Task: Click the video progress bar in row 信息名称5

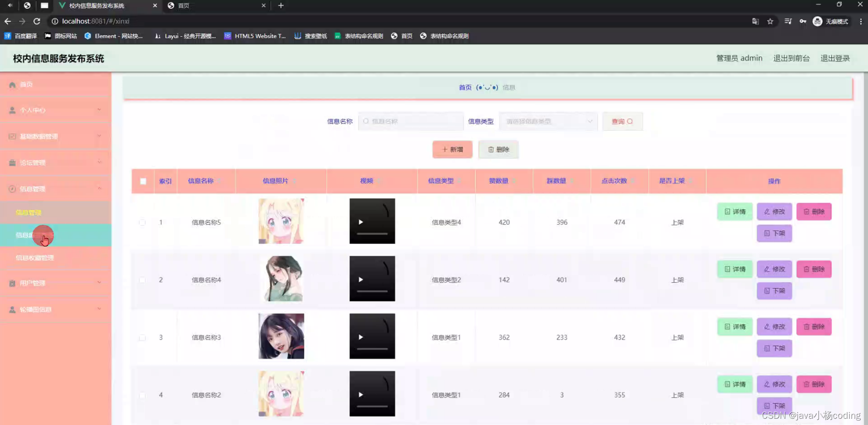Action: 372,234
